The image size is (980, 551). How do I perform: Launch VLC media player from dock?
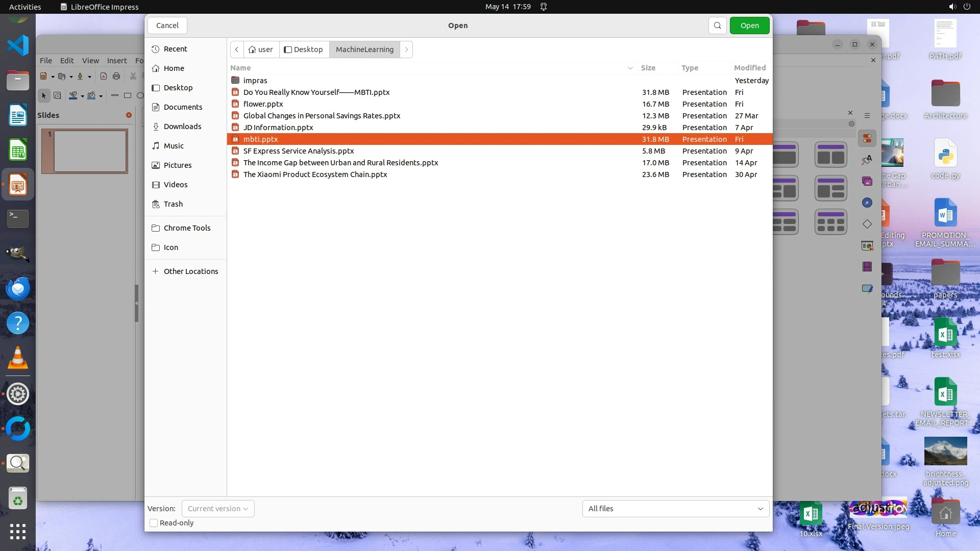(x=18, y=358)
